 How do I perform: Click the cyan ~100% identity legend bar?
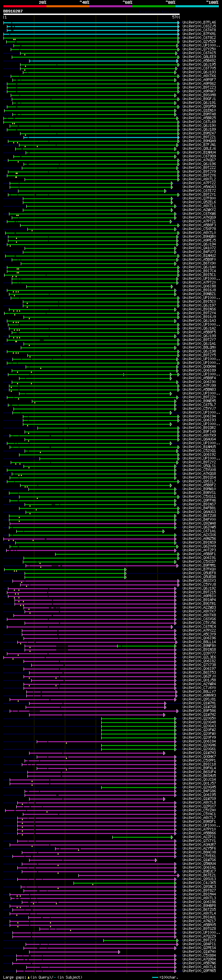(x=197, y=6)
